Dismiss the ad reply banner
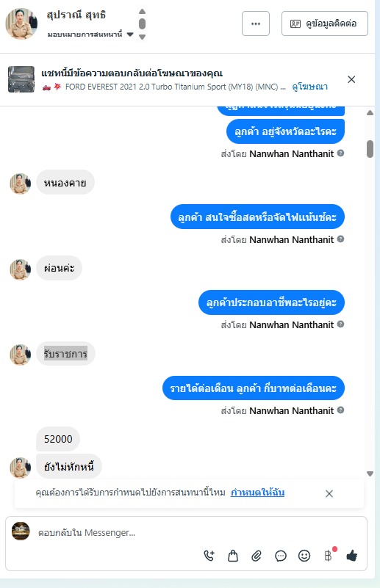The width and height of the screenshot is (380, 588). (351, 79)
